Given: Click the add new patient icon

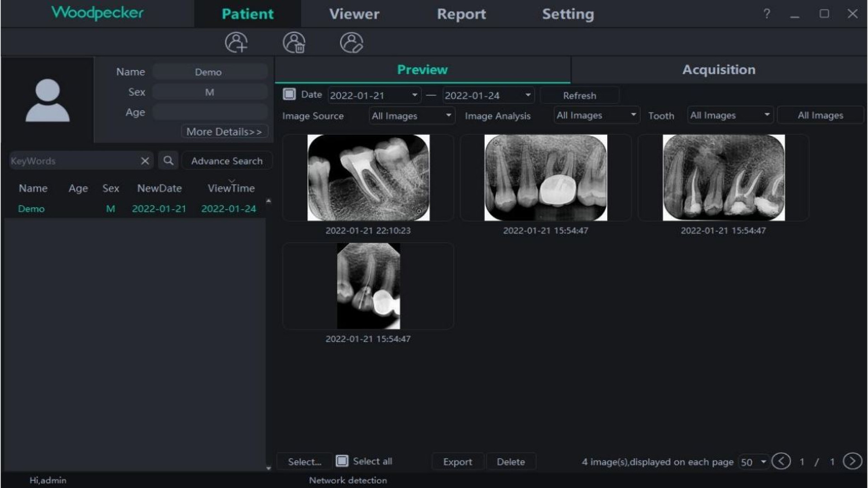Looking at the screenshot, I should pyautogui.click(x=236, y=43).
